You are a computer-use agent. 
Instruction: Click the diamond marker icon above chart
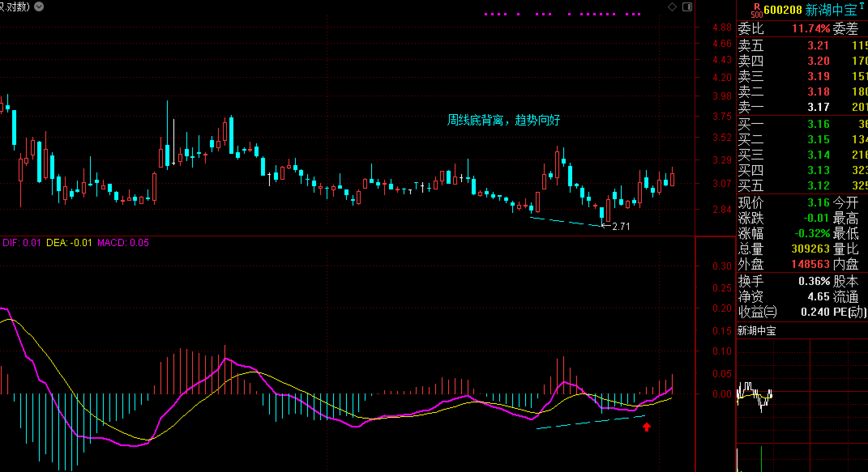click(x=672, y=7)
